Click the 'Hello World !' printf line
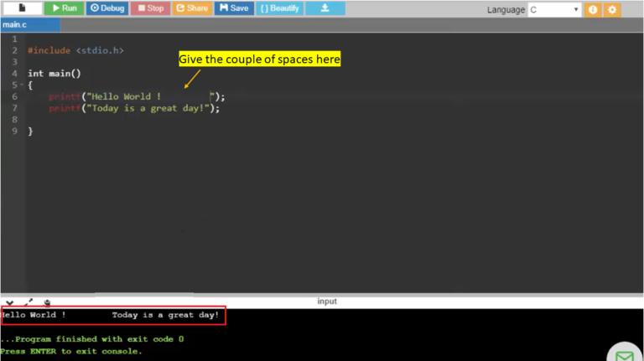The image size is (644, 361). pos(137,96)
